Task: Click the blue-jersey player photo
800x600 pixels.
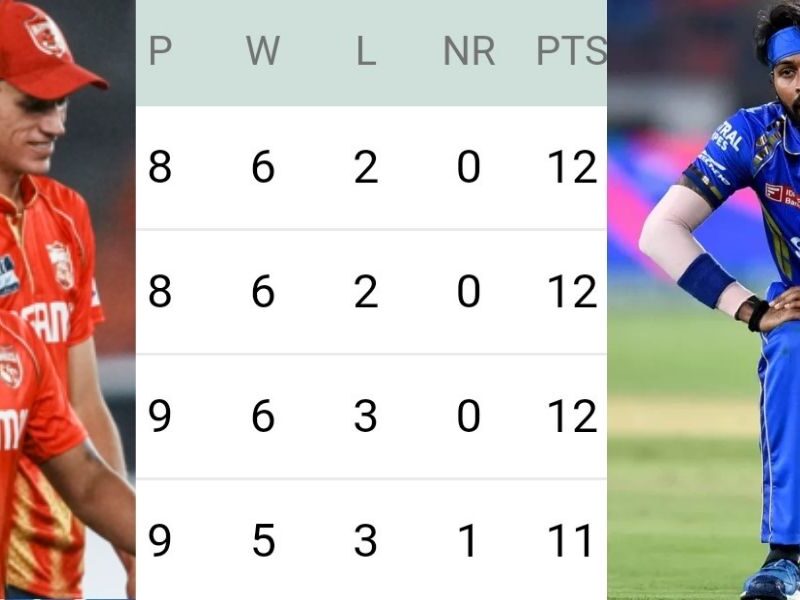Action: point(704,300)
